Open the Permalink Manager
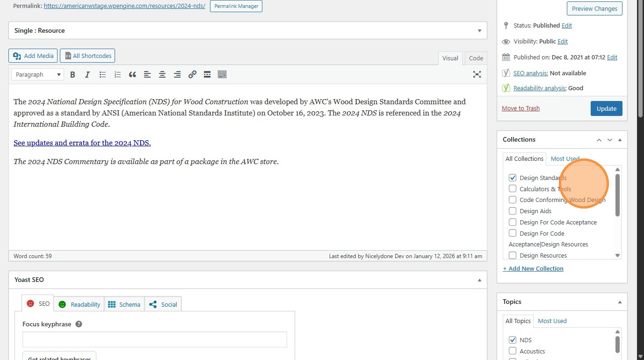644x360 pixels. click(x=236, y=6)
